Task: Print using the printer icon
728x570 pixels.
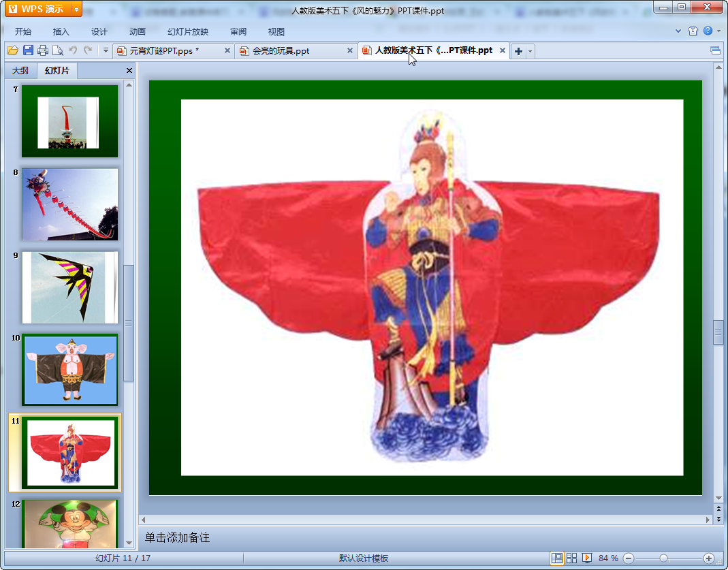Action: [43, 50]
